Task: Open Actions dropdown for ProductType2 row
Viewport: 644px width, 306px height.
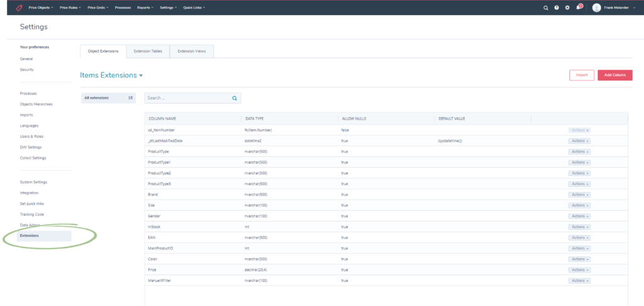Action: [579, 173]
